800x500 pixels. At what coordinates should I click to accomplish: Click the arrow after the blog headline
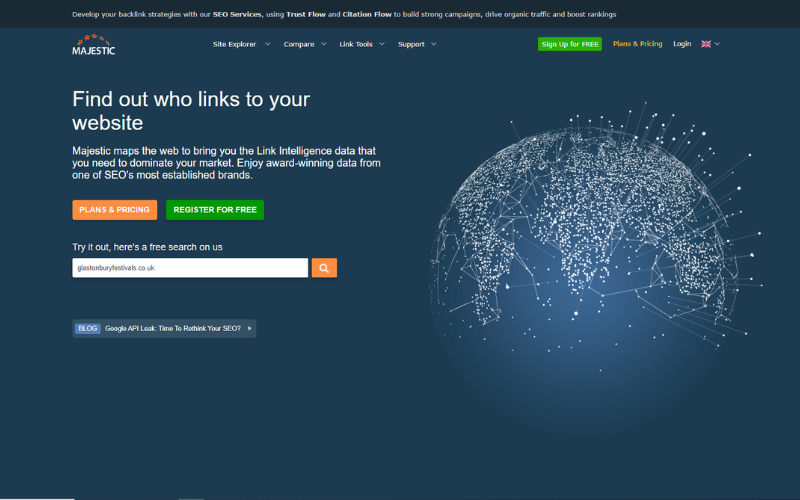(249, 329)
